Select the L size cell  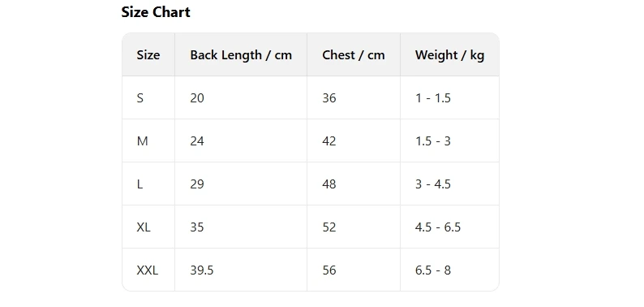click(148, 184)
